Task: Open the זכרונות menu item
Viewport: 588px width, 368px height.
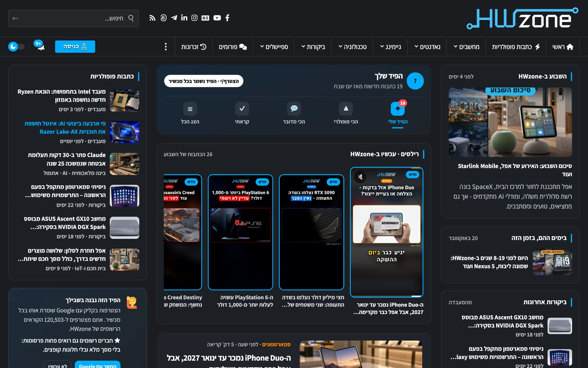Action: [194, 47]
